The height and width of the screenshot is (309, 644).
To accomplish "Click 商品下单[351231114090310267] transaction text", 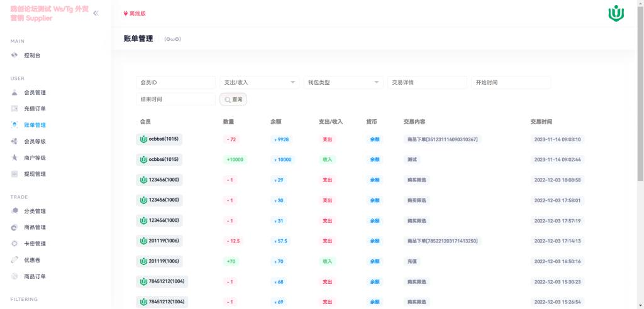I will click(x=442, y=139).
